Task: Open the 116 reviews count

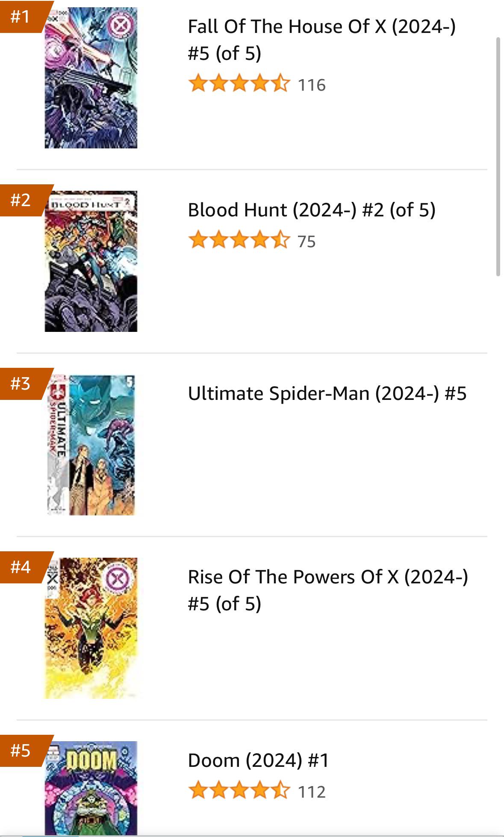Action: tap(312, 85)
